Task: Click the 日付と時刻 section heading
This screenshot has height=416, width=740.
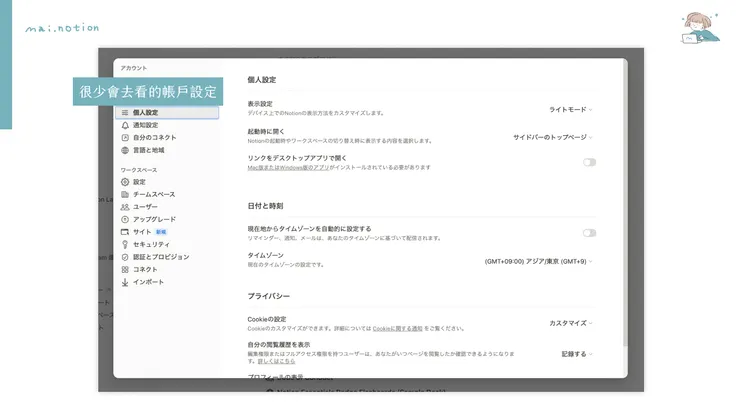Action: [265, 206]
